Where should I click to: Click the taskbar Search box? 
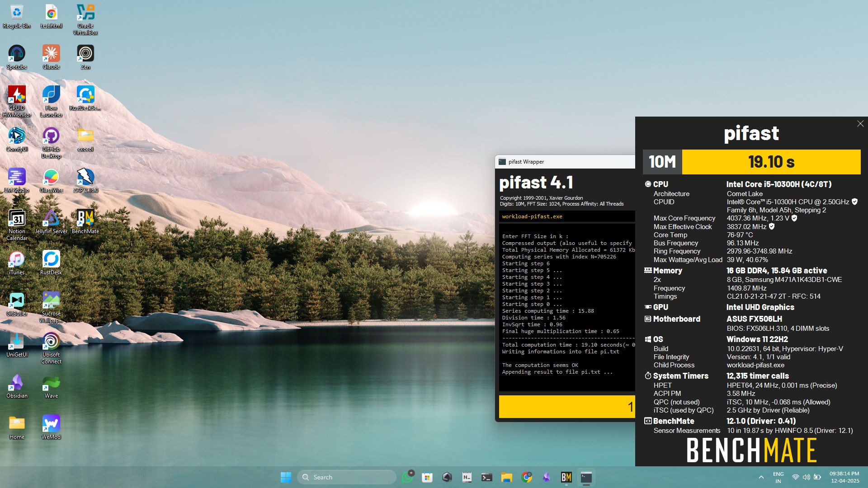point(346,477)
